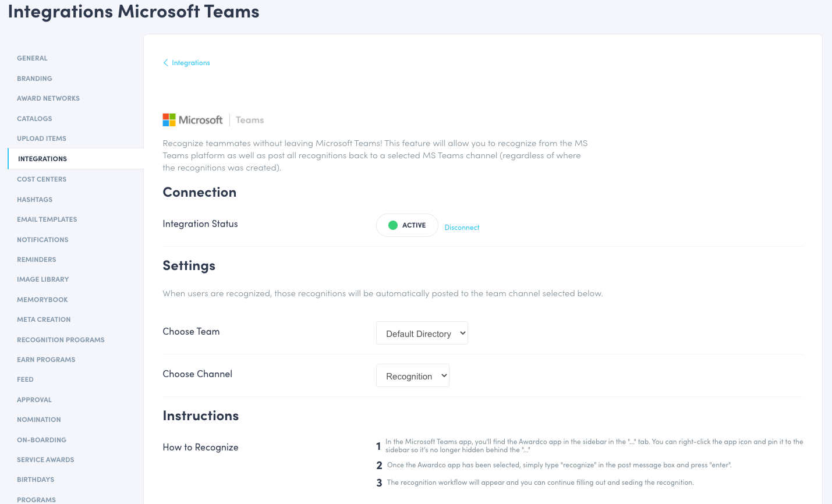Click the back chevron beside Integrations
The width and height of the screenshot is (832, 504).
[165, 62]
